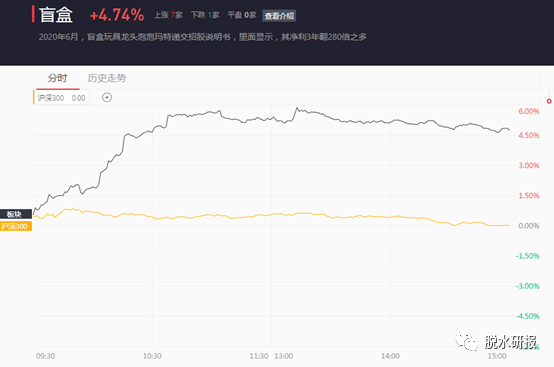This screenshot has height=367, width=554.
Task: Click 上涨 7家 rising count
Action: 169,15
